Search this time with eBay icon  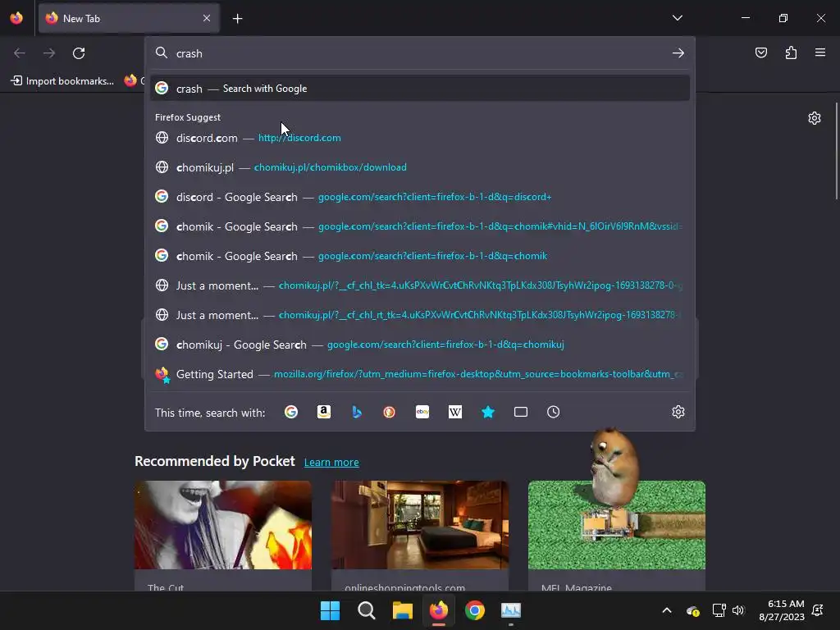[x=422, y=412]
